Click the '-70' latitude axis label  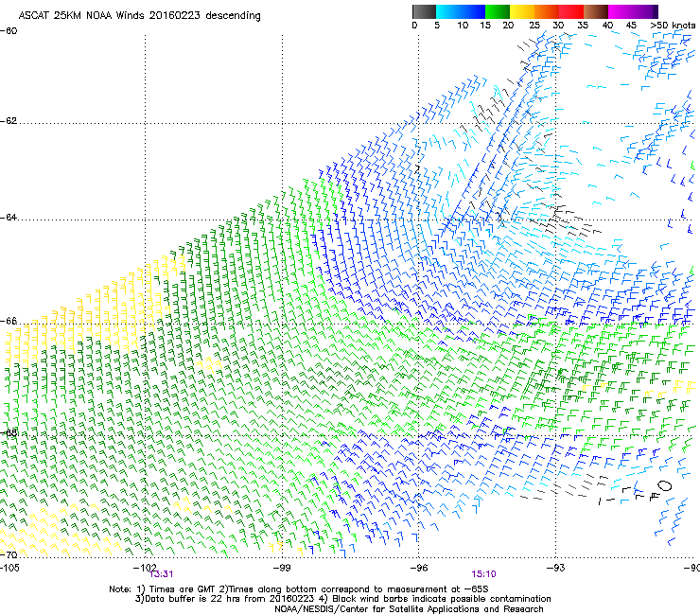pyautogui.click(x=9, y=555)
